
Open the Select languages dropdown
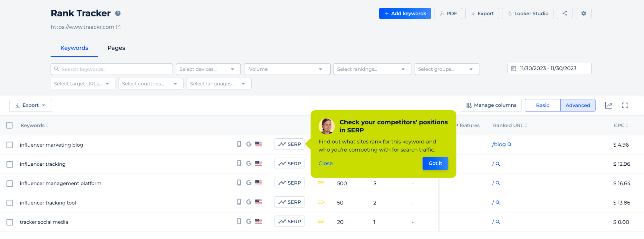click(x=219, y=84)
